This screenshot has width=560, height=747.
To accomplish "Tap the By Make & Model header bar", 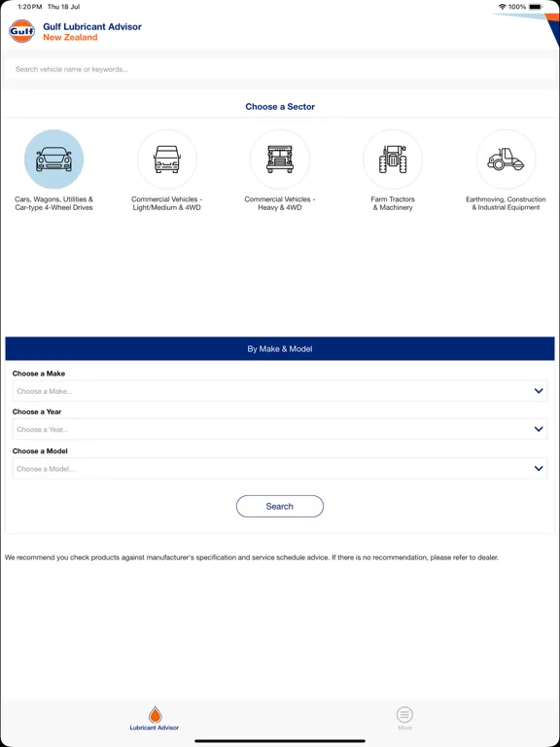I will (x=280, y=349).
